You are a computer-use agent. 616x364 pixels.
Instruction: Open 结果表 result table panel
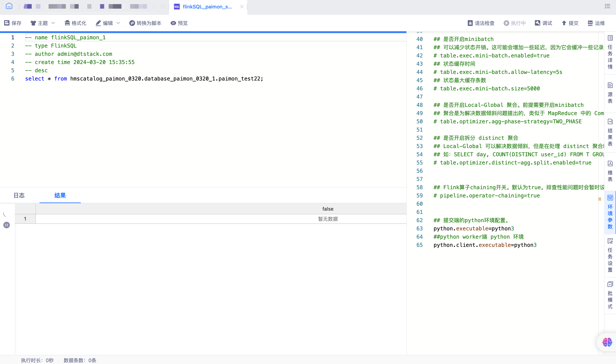pyautogui.click(x=610, y=132)
